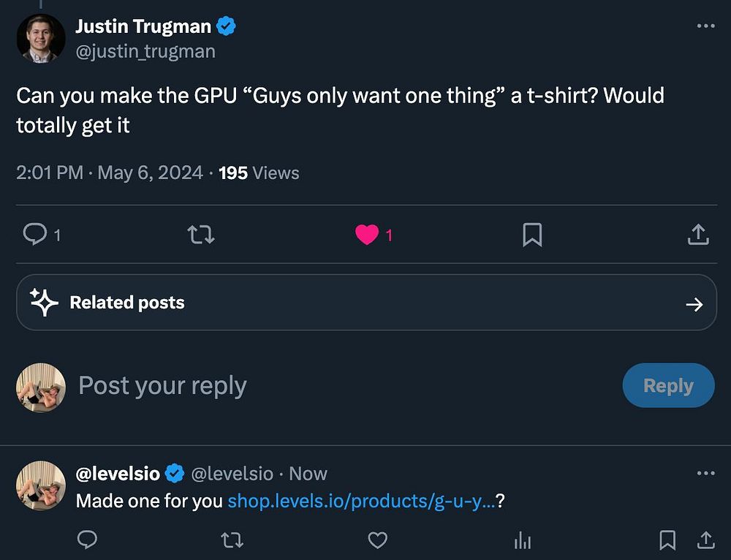
Task: Repost Justin Trugman's tweet
Action: tap(201, 235)
